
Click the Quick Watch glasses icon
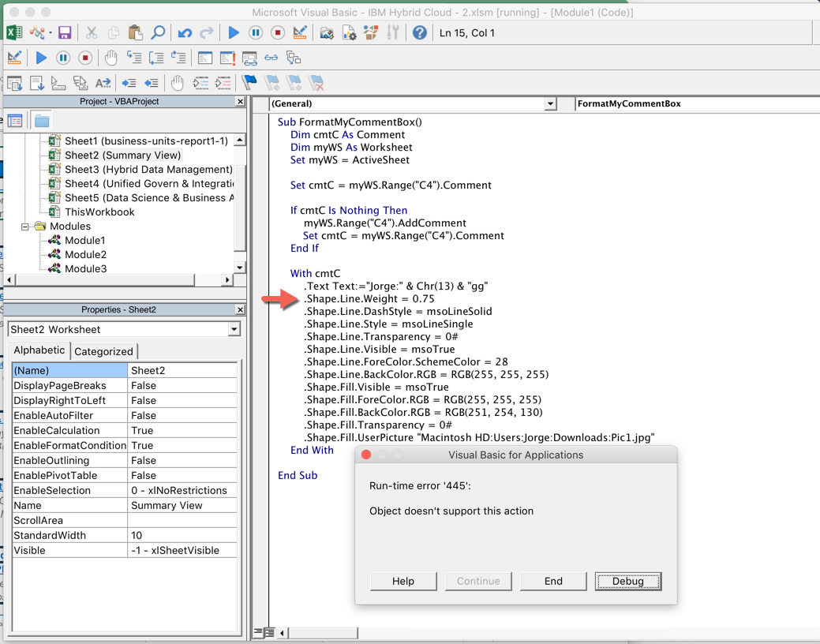coord(271,58)
